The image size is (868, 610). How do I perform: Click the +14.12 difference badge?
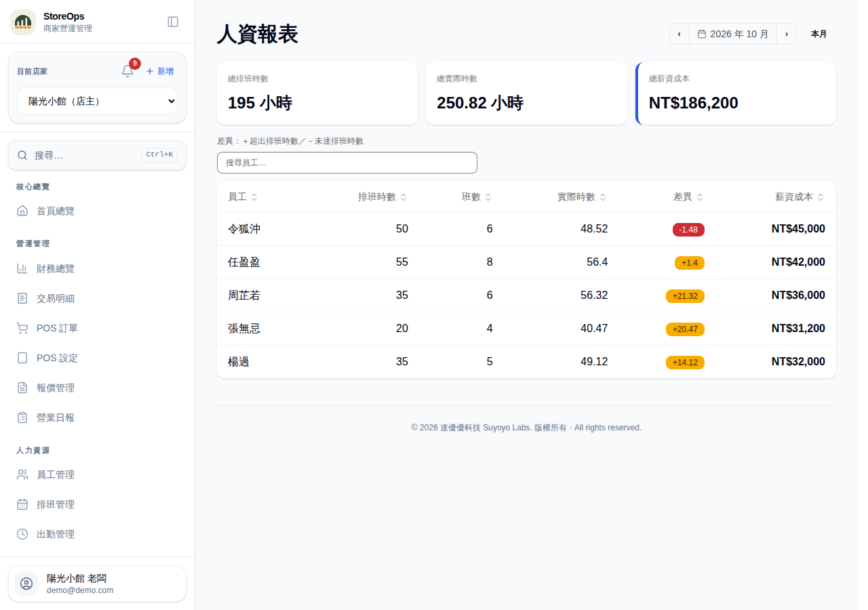tap(685, 363)
